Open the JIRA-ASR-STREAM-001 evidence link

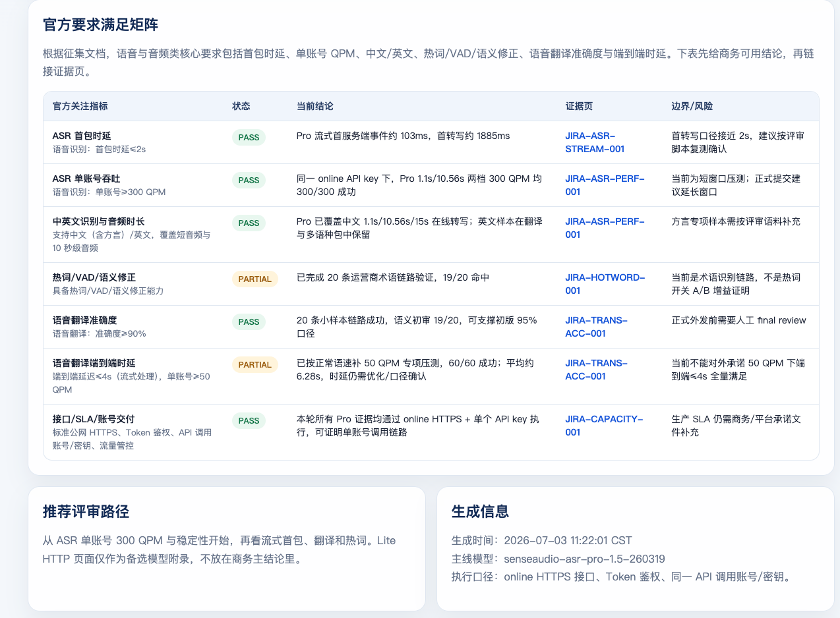[x=595, y=142]
